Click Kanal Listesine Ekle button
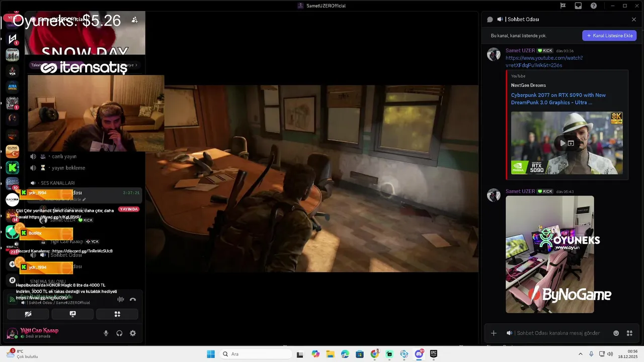 [x=609, y=36]
